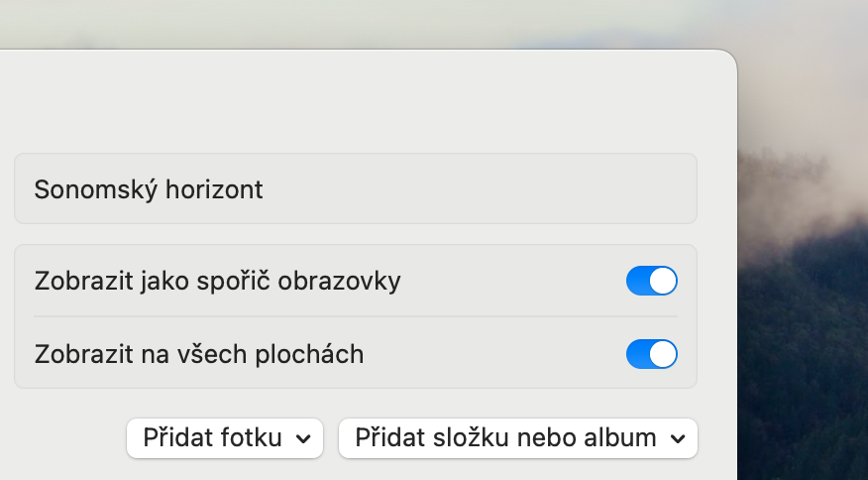Click the chevron on Přidat fotku button

point(303,438)
